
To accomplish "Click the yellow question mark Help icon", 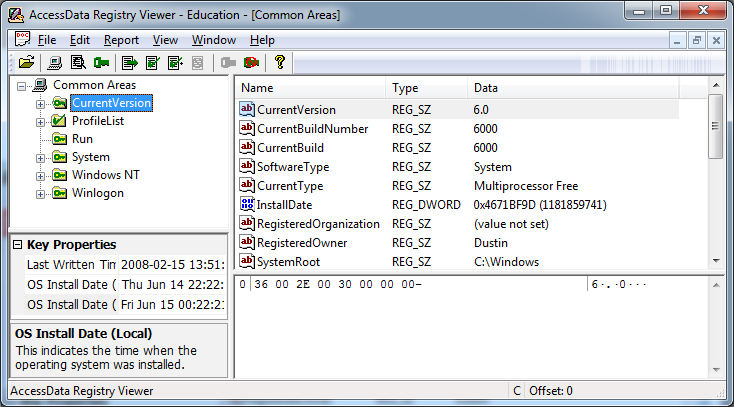I will (x=279, y=62).
